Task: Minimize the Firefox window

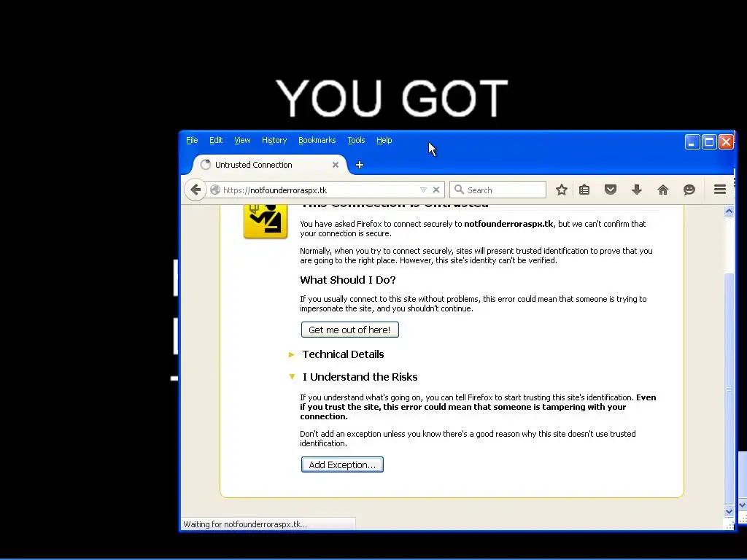Action: pyautogui.click(x=692, y=142)
